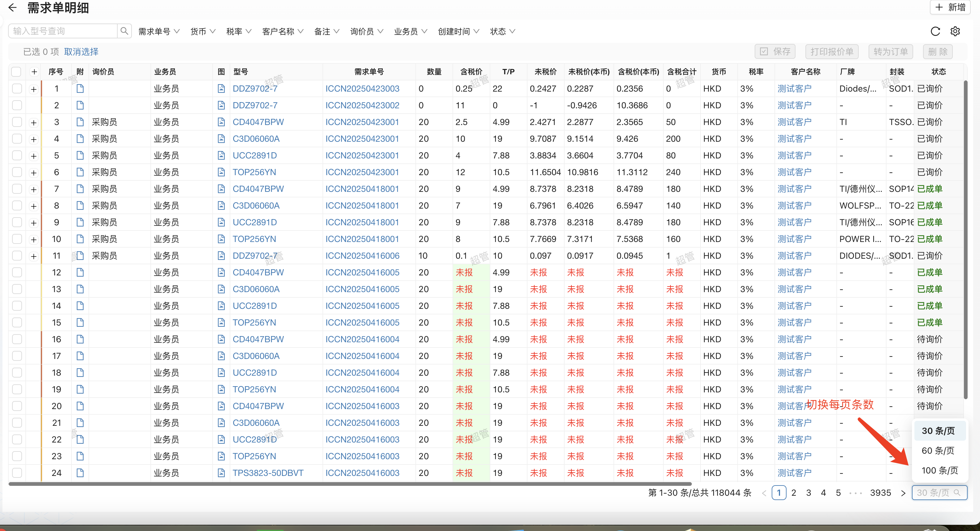The width and height of the screenshot is (980, 531).
Task: Expand row 7 with plus icon
Action: pyautogui.click(x=34, y=189)
